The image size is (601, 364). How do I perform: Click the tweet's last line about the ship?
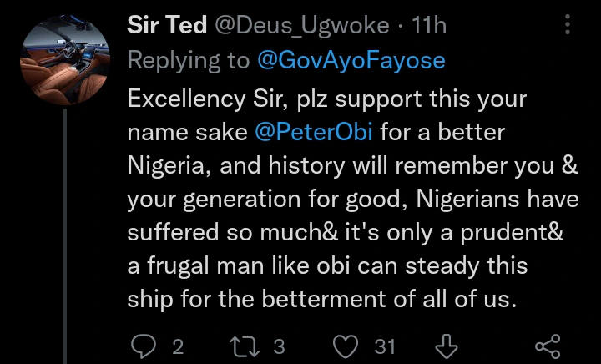tap(321, 299)
